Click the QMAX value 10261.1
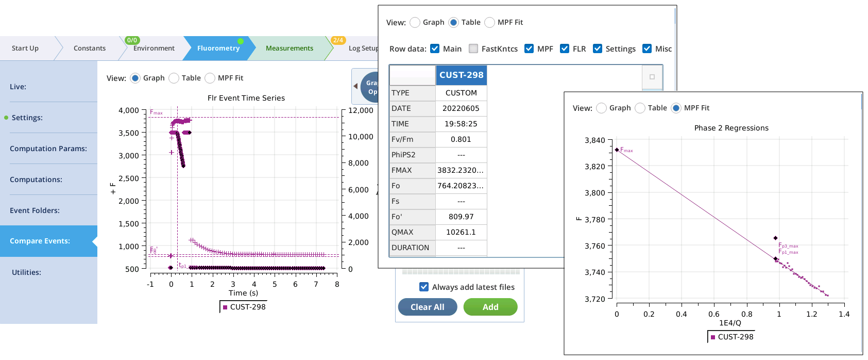Image resolution: width=868 pixels, height=360 pixels. (461, 232)
